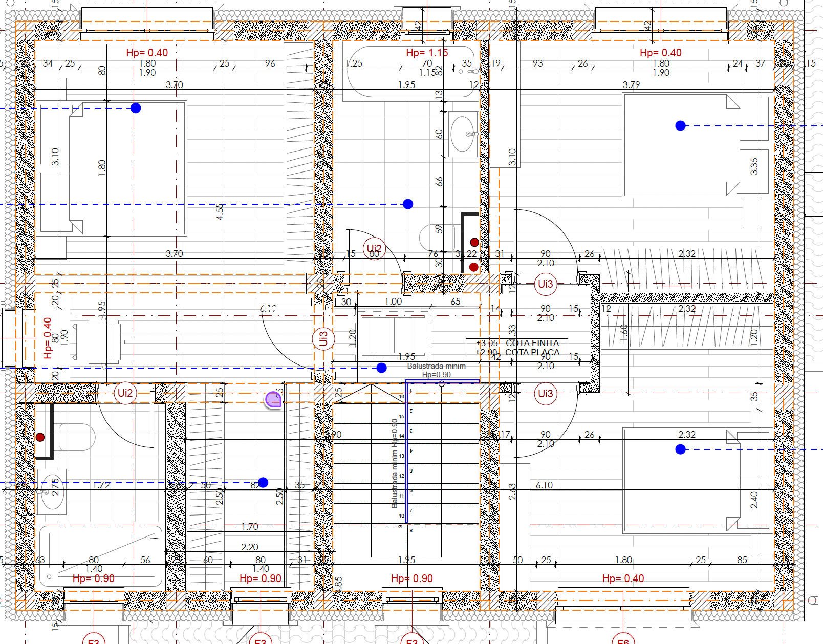Image resolution: width=823 pixels, height=644 pixels.
Task: Click the blue point on the bottom-right bedroom bed
Action: click(x=680, y=449)
